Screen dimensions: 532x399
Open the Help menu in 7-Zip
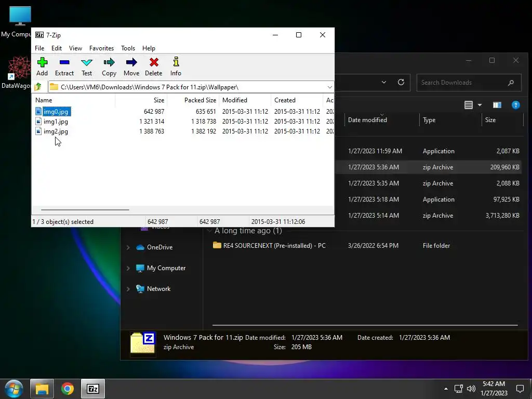(149, 48)
